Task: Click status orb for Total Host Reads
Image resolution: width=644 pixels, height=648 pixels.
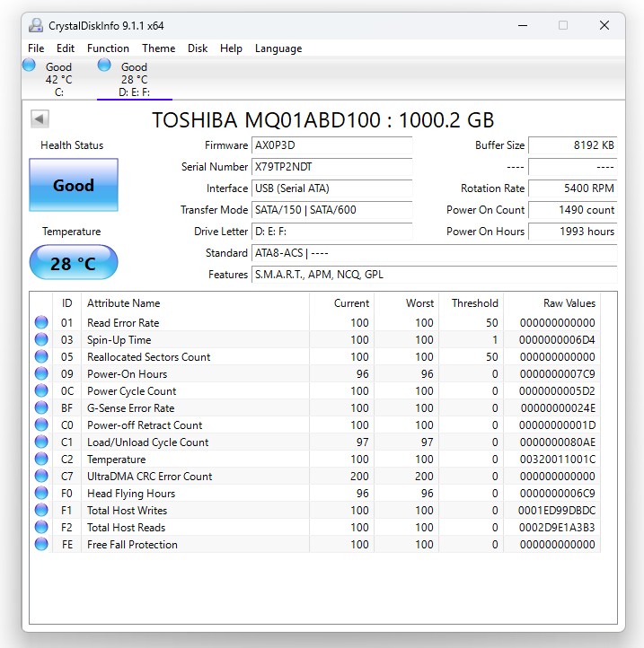Action: 41,527
